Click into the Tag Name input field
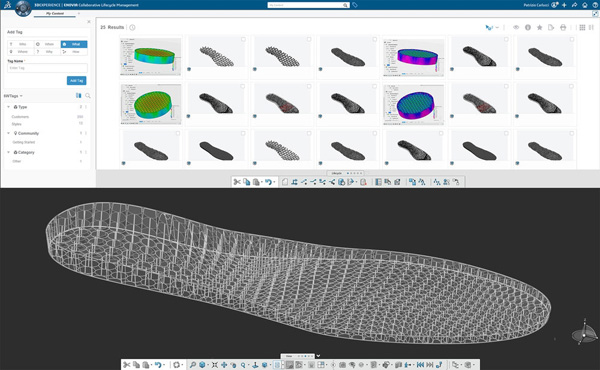The image size is (600, 370). coord(47,68)
